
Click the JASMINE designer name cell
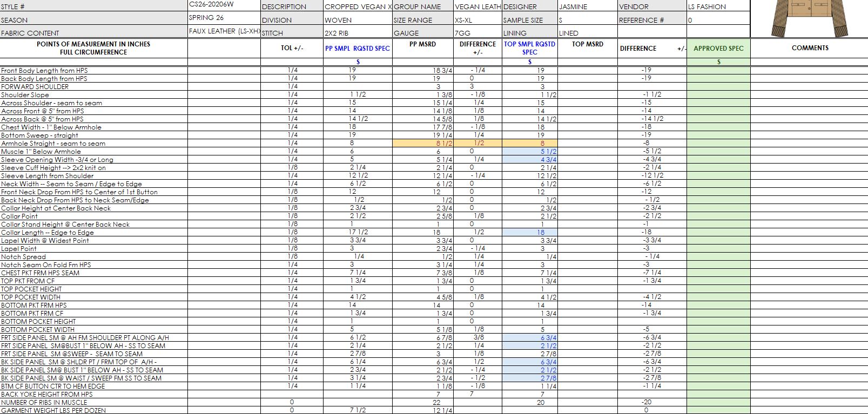[x=588, y=6]
